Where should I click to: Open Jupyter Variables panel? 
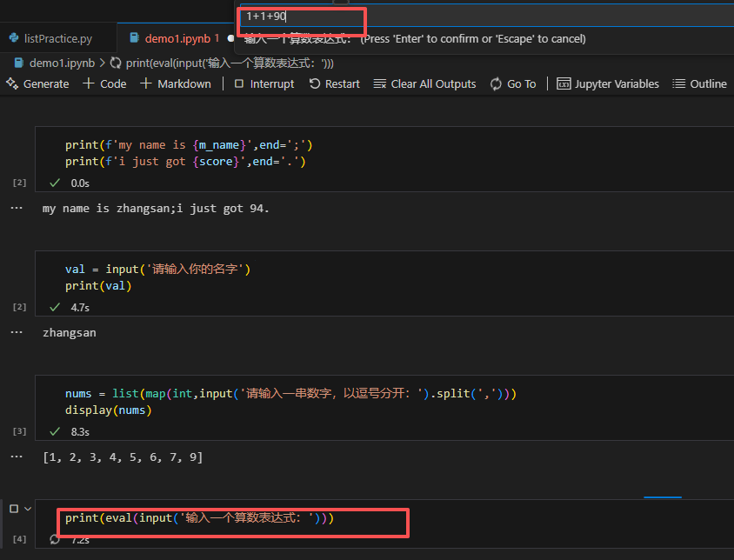(x=608, y=83)
